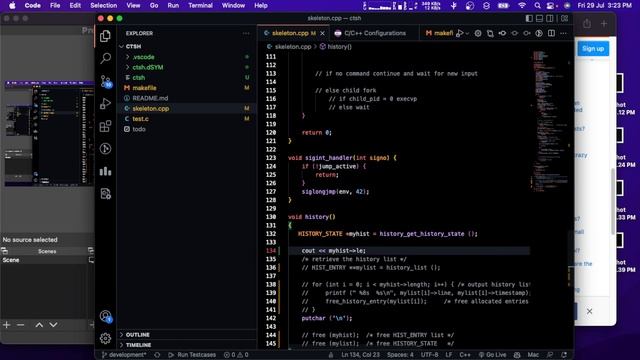Click the editor minimap
640x360 pixels.
(x=549, y=122)
